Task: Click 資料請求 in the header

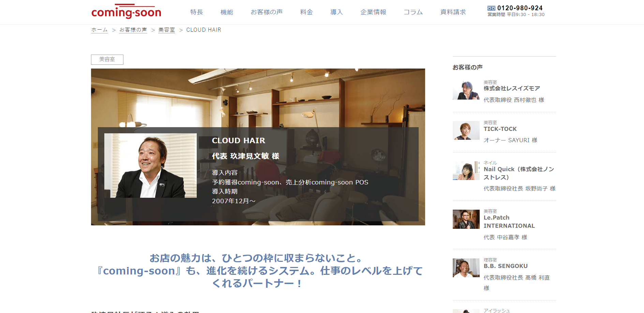Action: point(453,12)
